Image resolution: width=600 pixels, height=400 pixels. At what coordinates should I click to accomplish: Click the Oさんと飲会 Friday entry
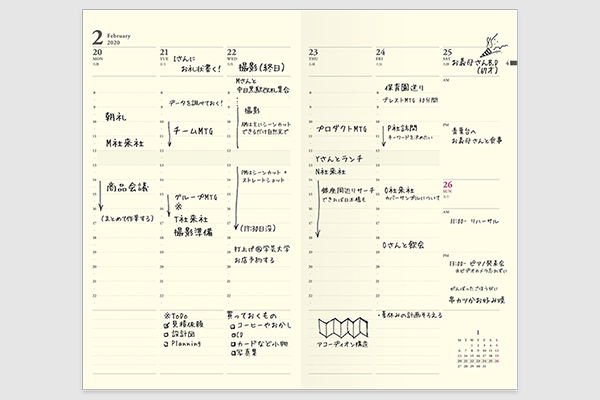point(403,245)
